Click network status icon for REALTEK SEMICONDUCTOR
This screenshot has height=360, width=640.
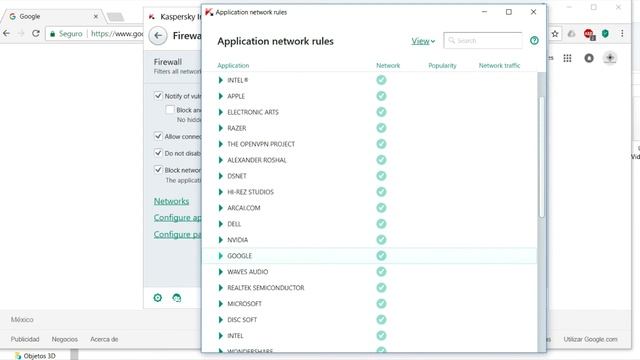(381, 287)
